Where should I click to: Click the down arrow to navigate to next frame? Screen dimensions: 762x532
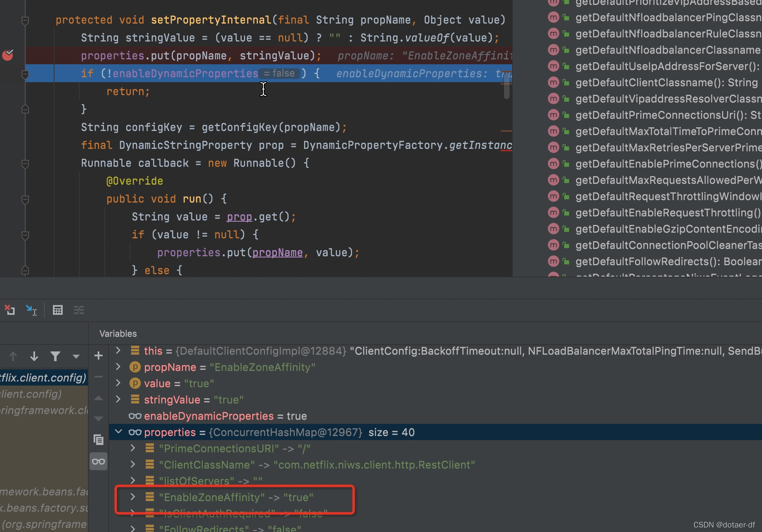(34, 356)
